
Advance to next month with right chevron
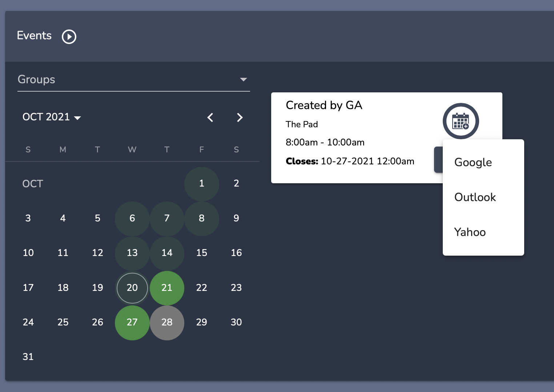coord(240,117)
